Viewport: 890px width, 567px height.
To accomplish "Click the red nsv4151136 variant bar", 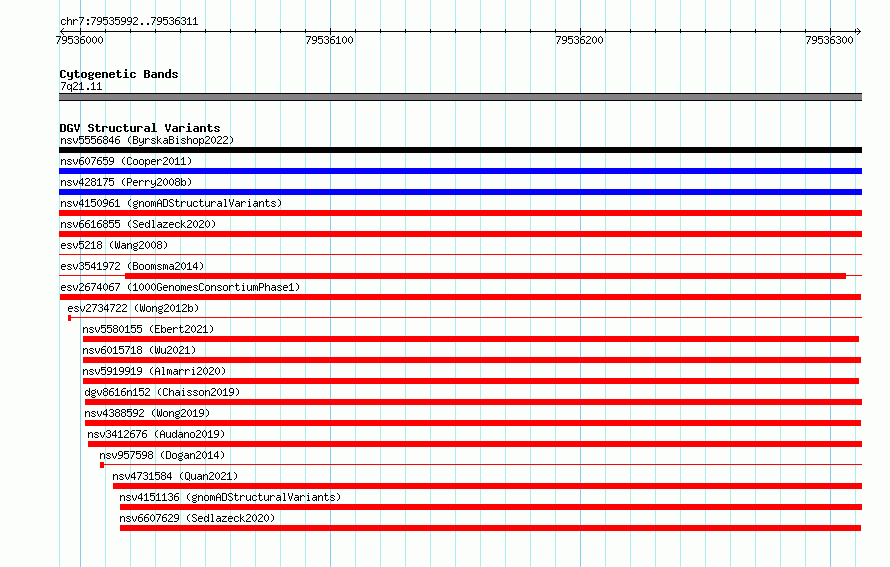I will point(491,507).
